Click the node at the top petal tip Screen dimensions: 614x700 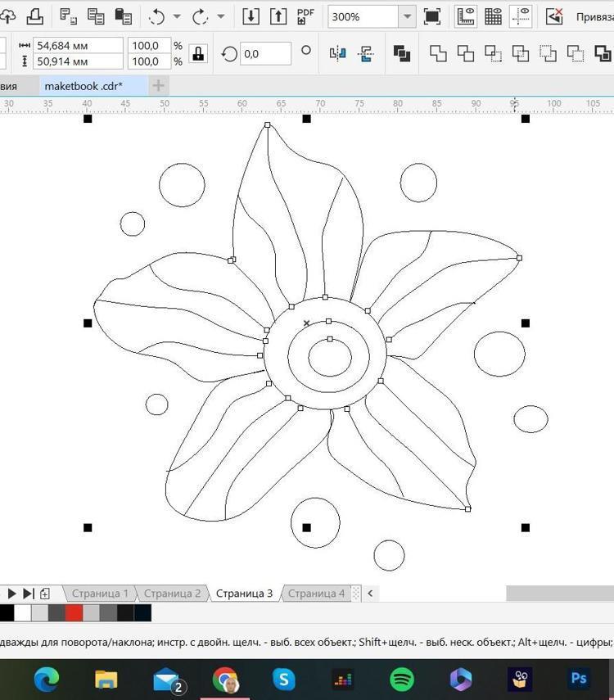[268, 125]
